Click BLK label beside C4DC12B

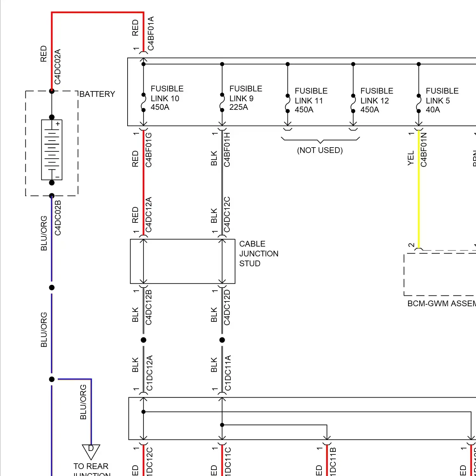tap(135, 315)
